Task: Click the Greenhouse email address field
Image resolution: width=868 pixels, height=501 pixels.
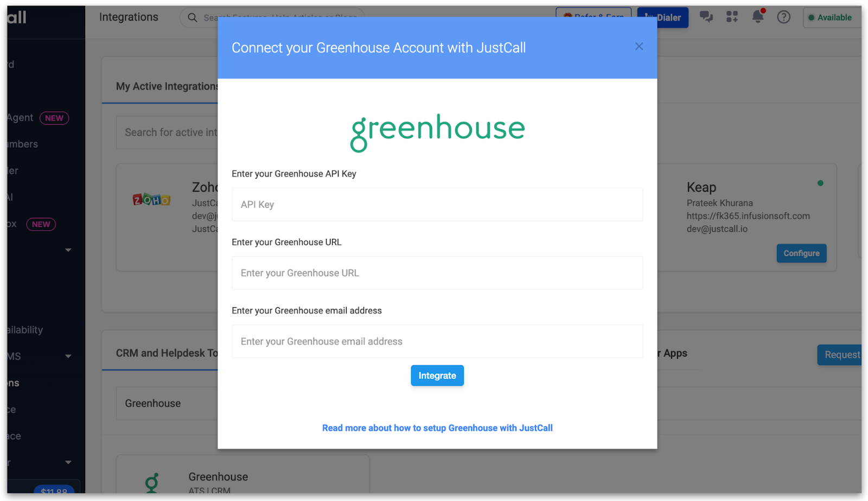Action: [437, 341]
